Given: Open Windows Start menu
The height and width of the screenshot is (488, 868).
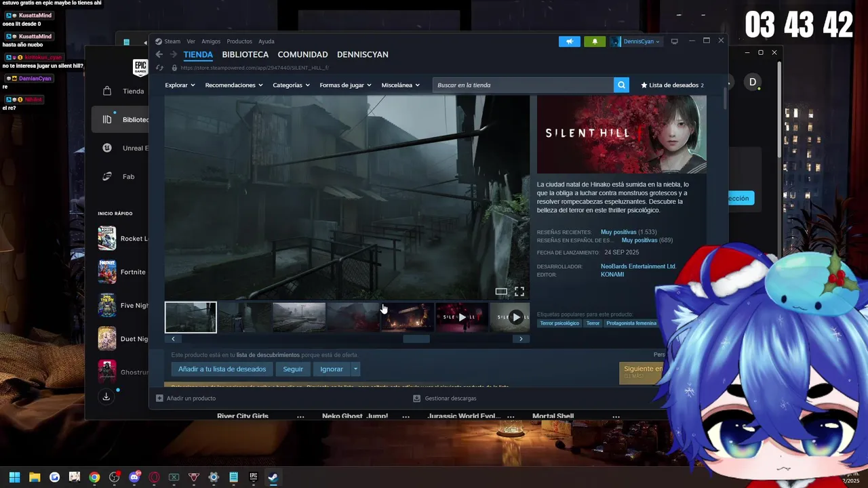Looking at the screenshot, I should [x=14, y=477].
